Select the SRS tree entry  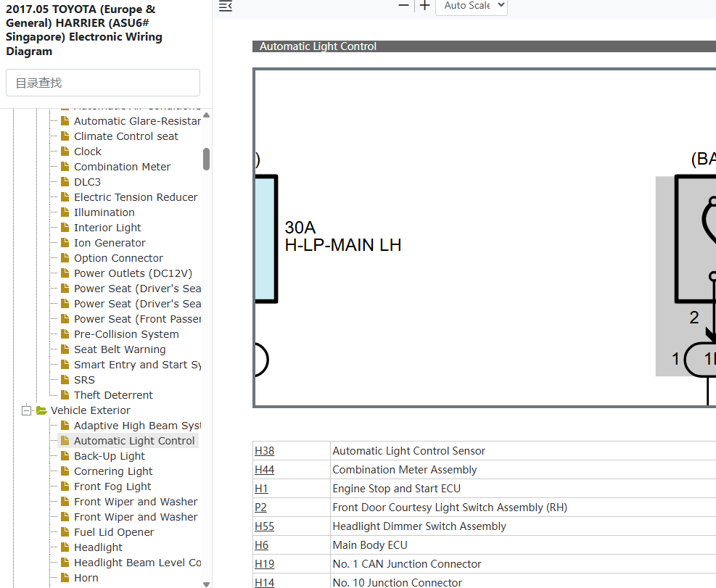(84, 380)
